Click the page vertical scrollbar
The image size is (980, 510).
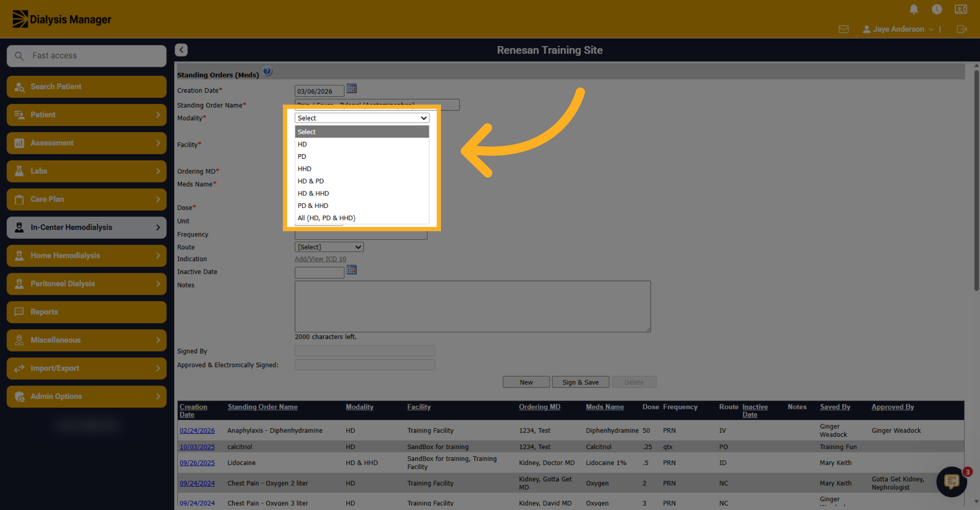[976, 181]
